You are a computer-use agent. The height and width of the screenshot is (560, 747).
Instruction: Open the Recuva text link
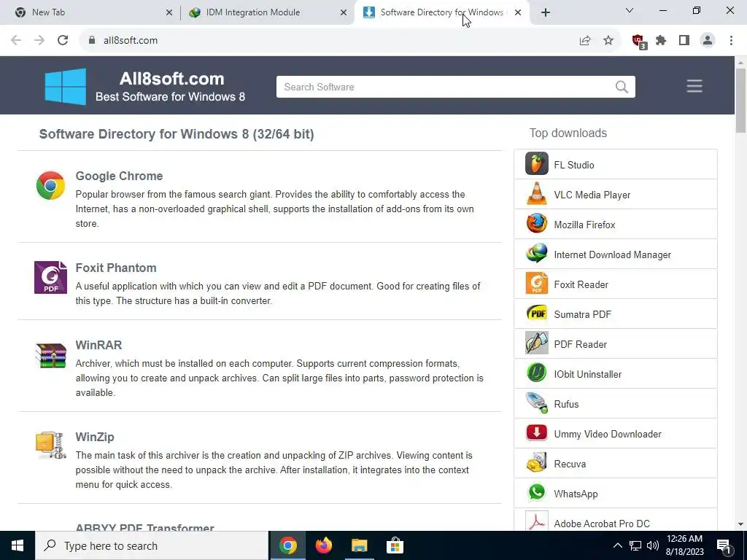(x=570, y=464)
